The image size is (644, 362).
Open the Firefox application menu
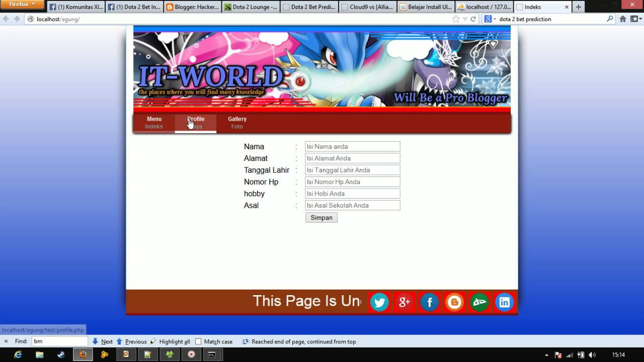[x=22, y=5]
